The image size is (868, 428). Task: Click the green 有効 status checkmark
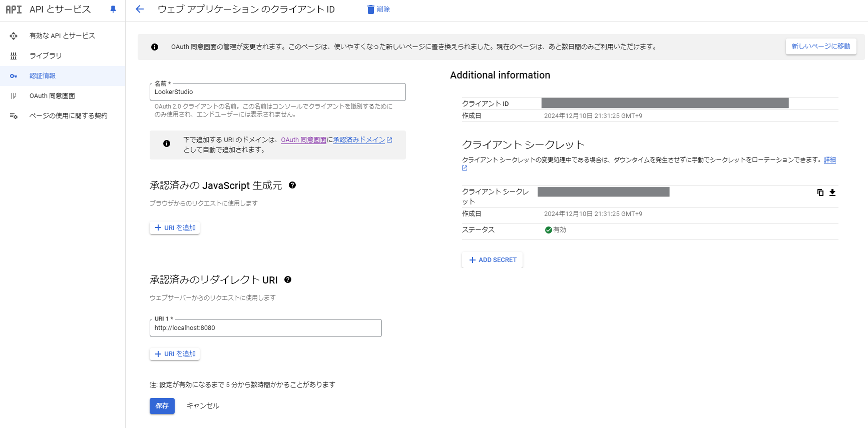549,230
